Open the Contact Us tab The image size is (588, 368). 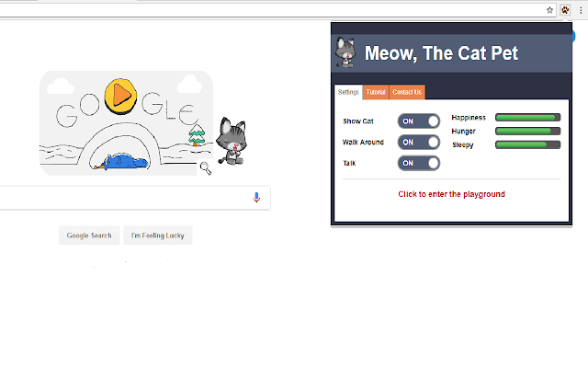tap(407, 92)
